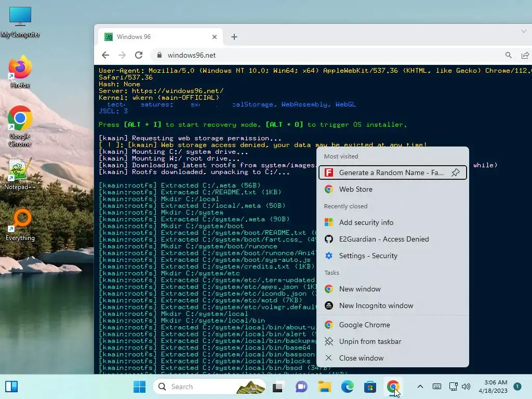The width and height of the screenshot is (532, 399).
Task: Open the Windows Start menu
Action: click(139, 387)
